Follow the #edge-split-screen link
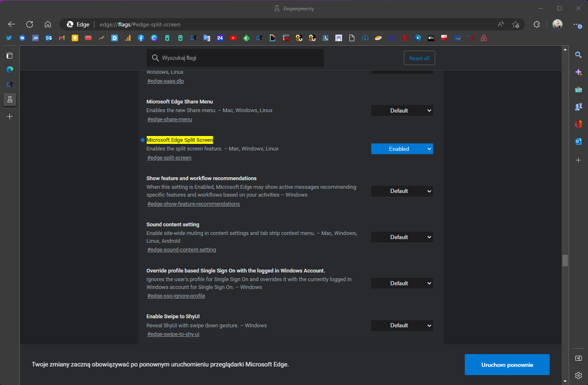This screenshot has height=385, width=588. coord(169,158)
